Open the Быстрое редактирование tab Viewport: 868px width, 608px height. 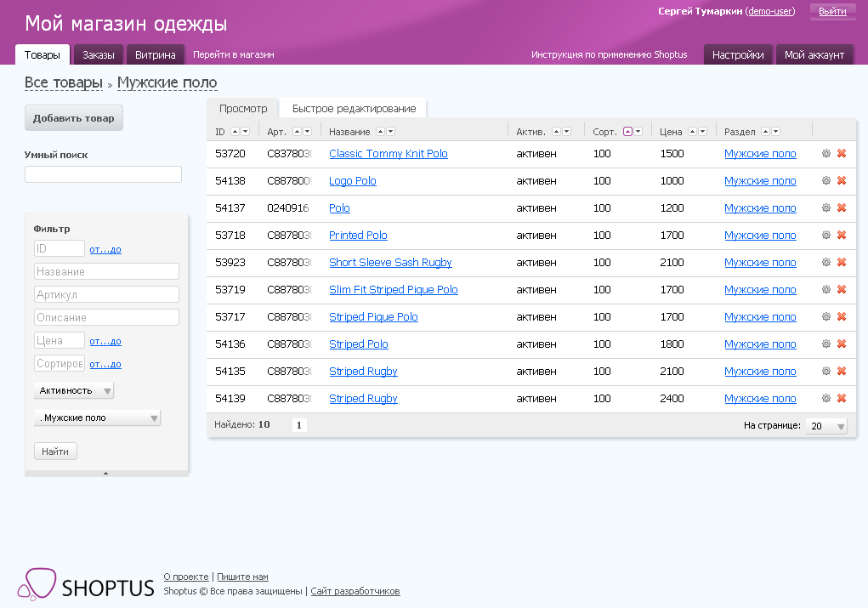tap(354, 109)
